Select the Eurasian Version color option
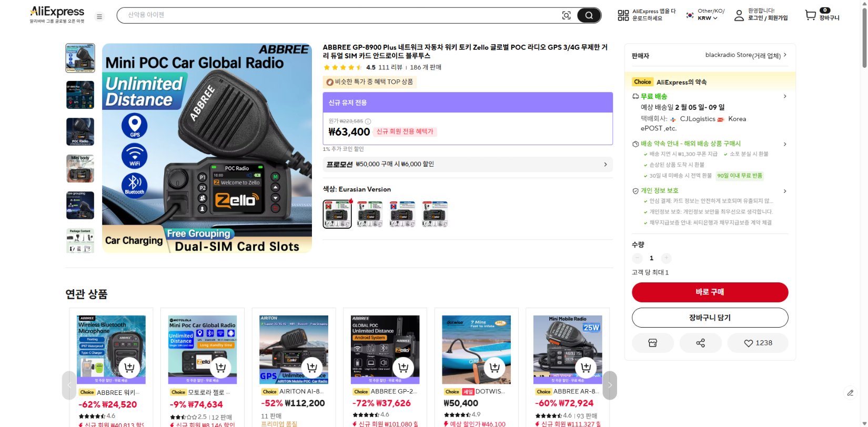 tap(337, 214)
